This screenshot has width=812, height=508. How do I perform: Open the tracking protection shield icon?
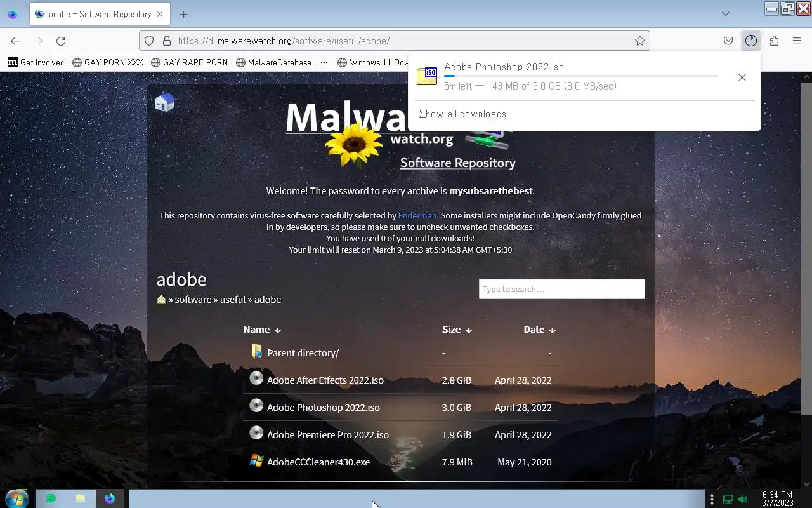point(149,41)
